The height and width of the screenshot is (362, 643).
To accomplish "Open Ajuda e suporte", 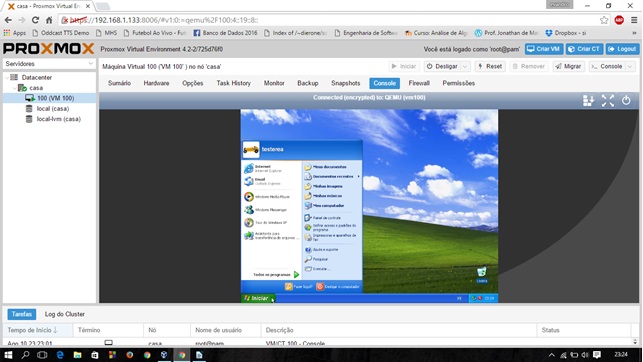I will click(321, 249).
